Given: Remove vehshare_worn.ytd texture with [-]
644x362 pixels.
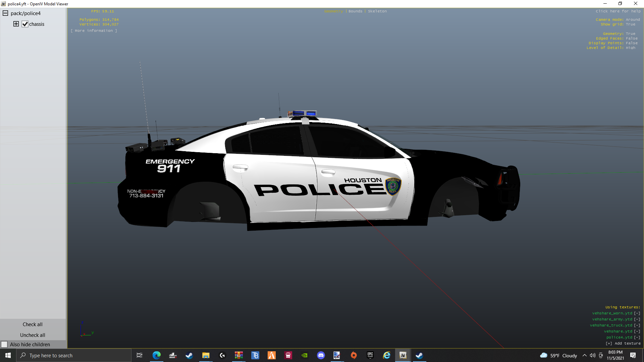Looking at the screenshot, I should (x=637, y=313).
